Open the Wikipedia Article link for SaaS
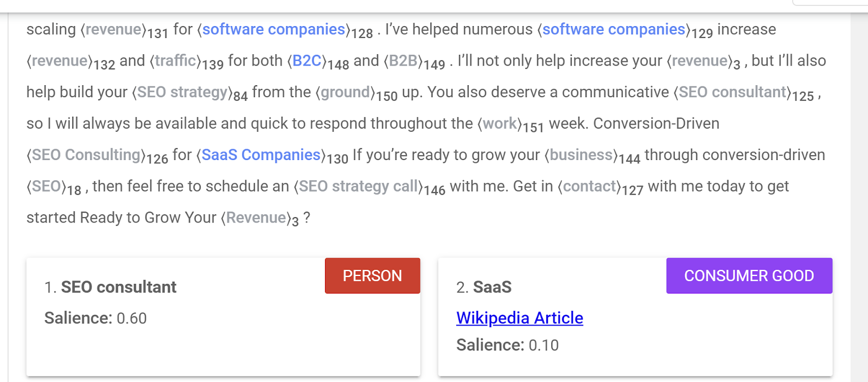This screenshot has height=382, width=868. (519, 318)
